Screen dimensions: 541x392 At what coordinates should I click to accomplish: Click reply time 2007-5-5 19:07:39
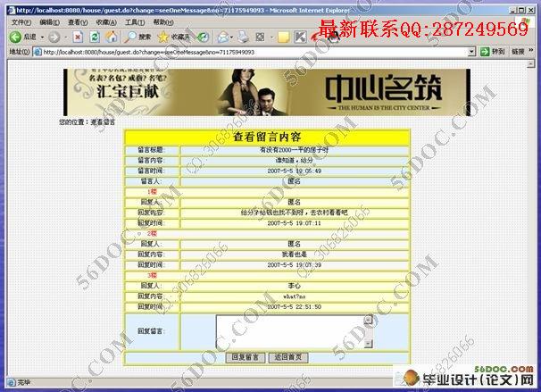point(295,265)
